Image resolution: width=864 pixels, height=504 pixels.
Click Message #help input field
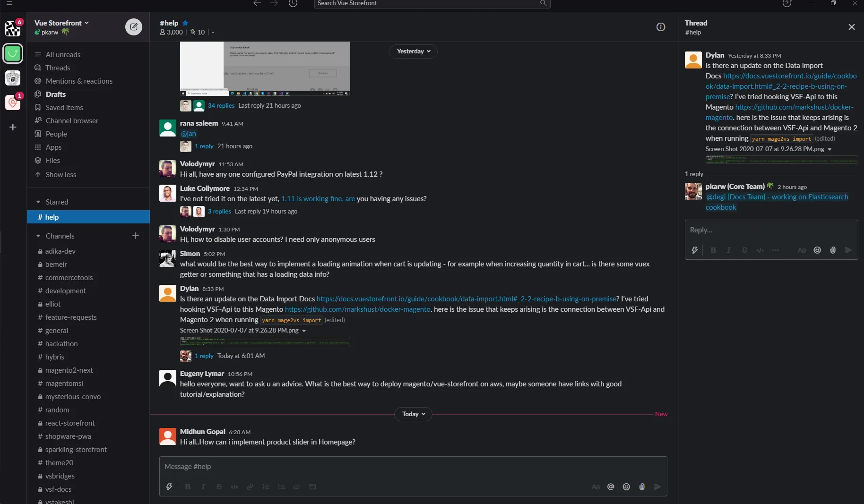coord(413,467)
